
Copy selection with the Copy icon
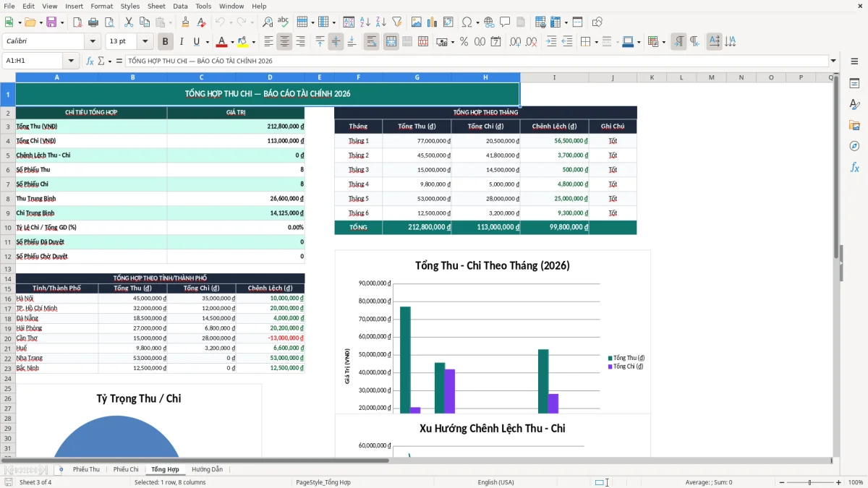[145, 22]
